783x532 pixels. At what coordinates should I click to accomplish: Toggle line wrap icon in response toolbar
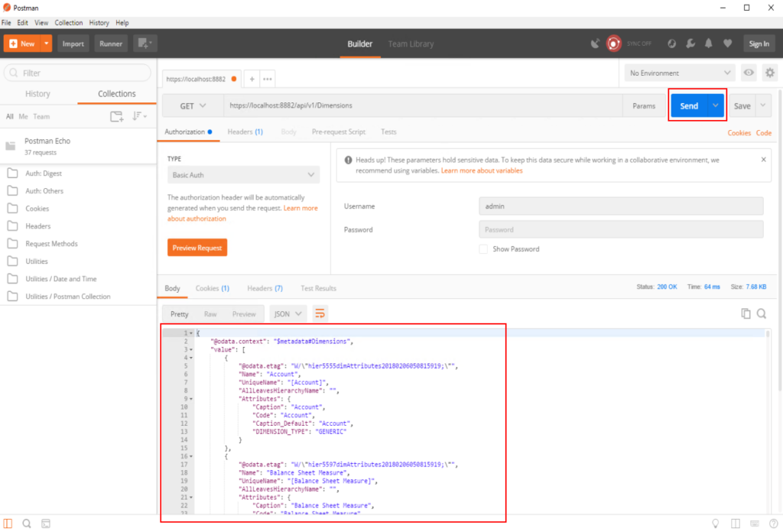pos(320,313)
